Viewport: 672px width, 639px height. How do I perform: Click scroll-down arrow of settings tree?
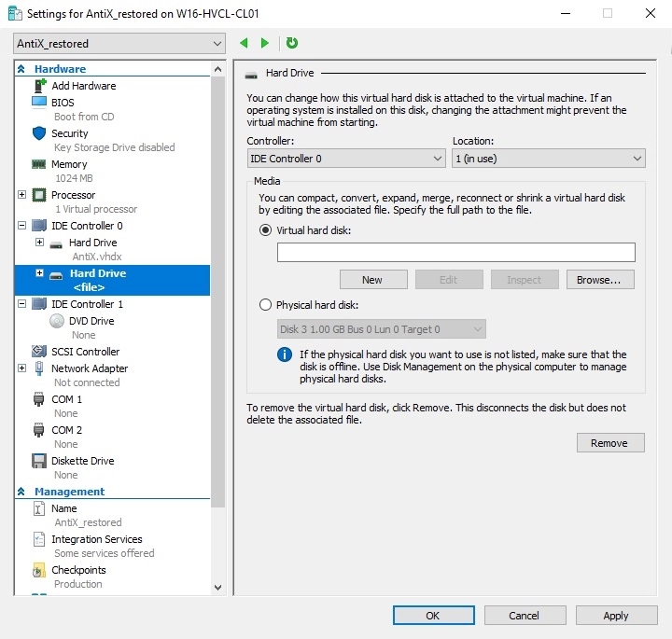(218, 588)
